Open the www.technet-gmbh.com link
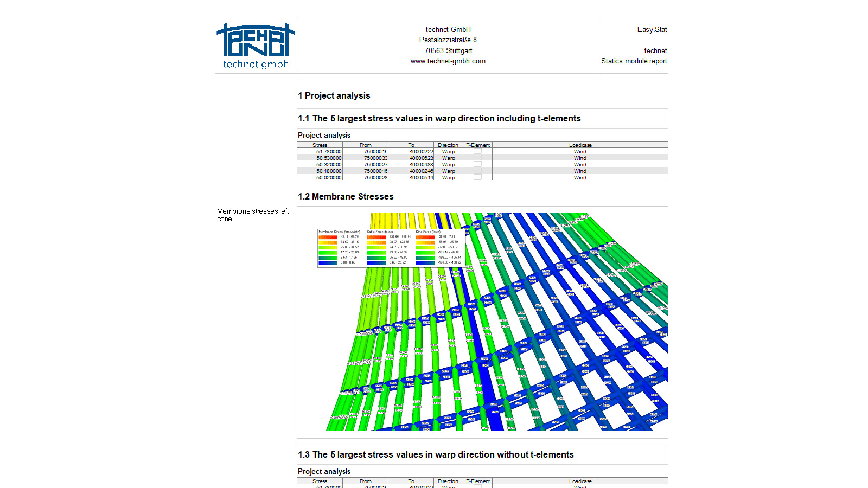The image size is (868, 488). (448, 61)
